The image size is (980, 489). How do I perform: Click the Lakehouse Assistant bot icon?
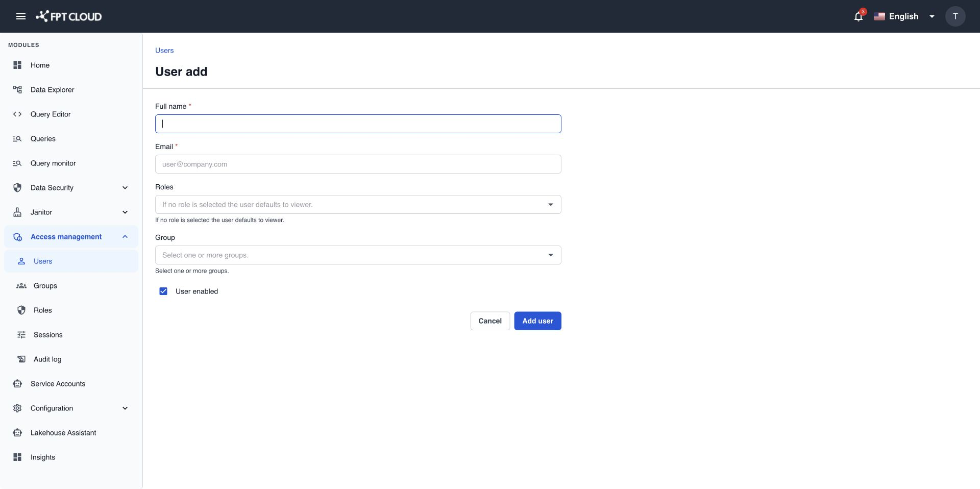(17, 433)
